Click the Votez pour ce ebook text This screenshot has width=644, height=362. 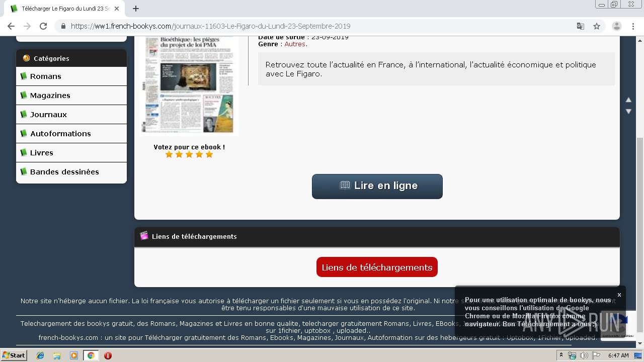[x=189, y=147]
